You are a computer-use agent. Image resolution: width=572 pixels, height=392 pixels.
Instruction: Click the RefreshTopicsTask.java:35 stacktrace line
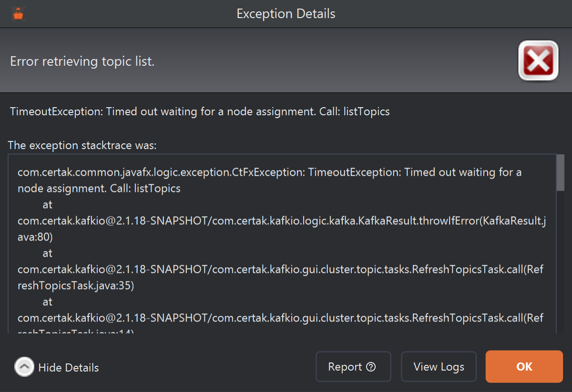point(280,278)
